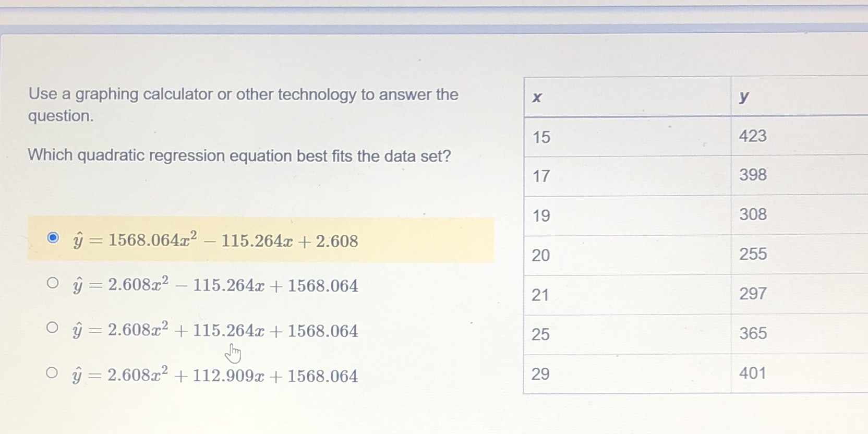Select ŷ = 2.608x² + 115.264x + 1568.064 option
The image size is (868, 434).
pyautogui.click(x=53, y=328)
